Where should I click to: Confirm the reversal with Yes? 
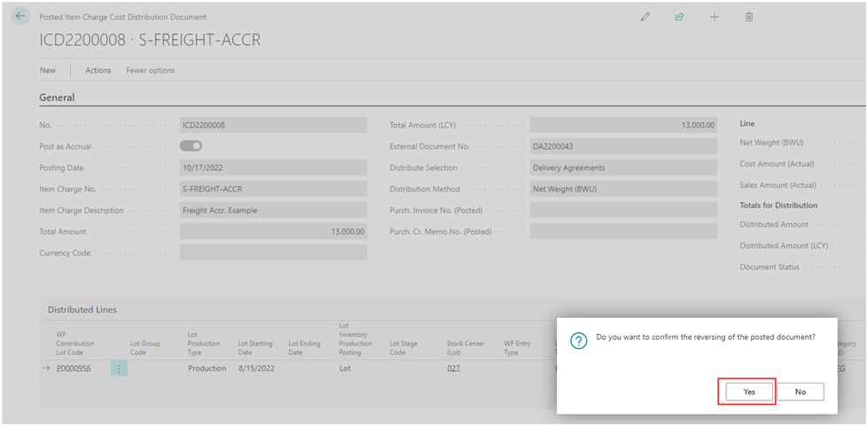tap(749, 391)
